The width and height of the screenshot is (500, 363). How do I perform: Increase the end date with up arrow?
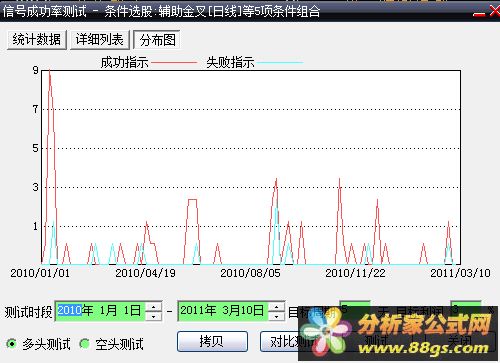coord(276,307)
